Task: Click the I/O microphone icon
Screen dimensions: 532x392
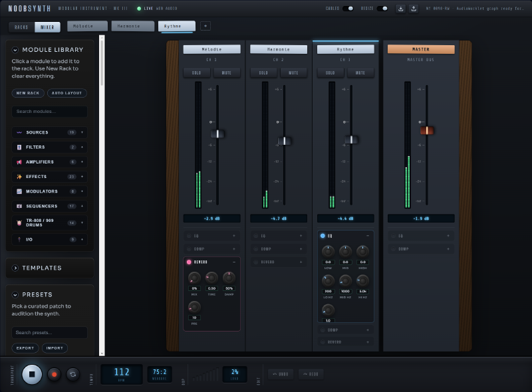Action: pyautogui.click(x=19, y=239)
